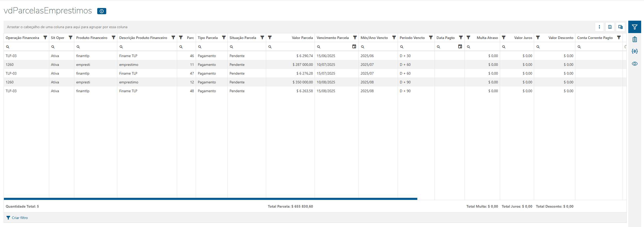Sort by Valor Parcela column header
Screen dimensions: 644x227
pos(302,38)
